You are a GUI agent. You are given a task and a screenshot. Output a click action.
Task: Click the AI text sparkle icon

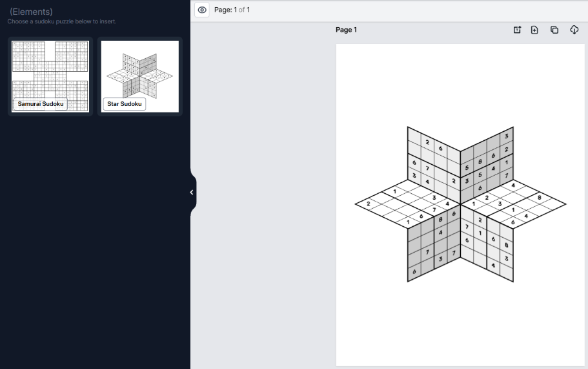coord(517,30)
